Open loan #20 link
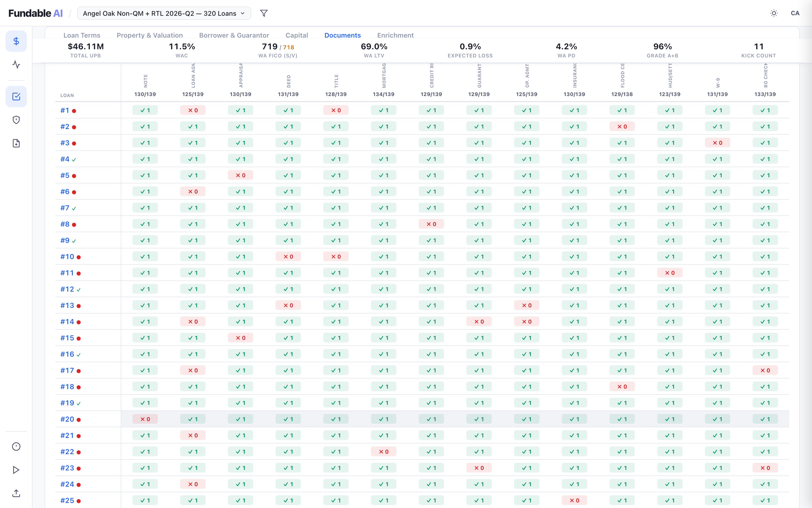This screenshot has height=508, width=812. pos(67,419)
